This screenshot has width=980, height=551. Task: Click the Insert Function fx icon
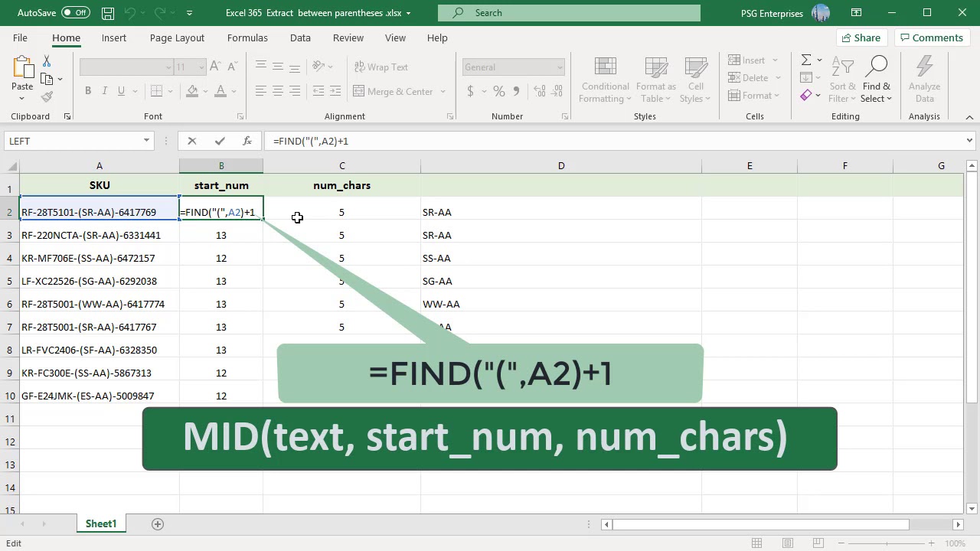tap(247, 141)
